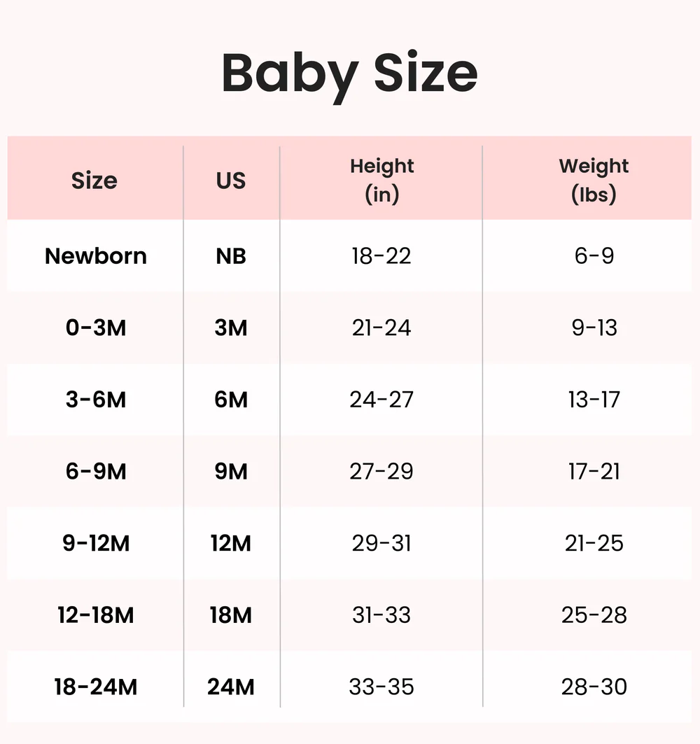
Task: Select the 18-22 newborn height cell
Action: click(x=381, y=256)
